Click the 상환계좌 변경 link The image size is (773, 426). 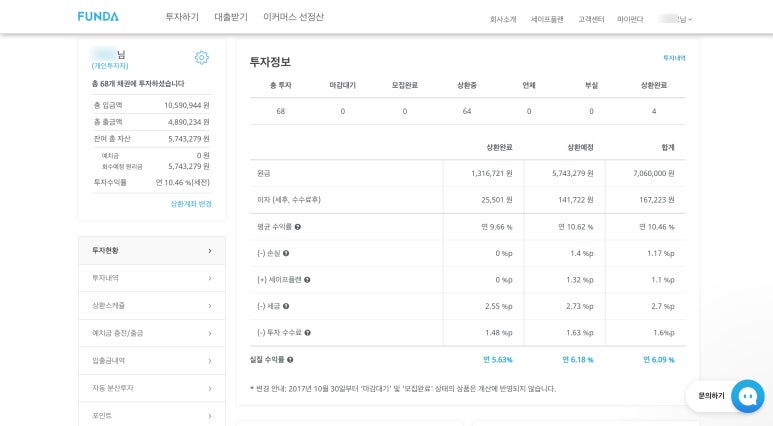[191, 204]
